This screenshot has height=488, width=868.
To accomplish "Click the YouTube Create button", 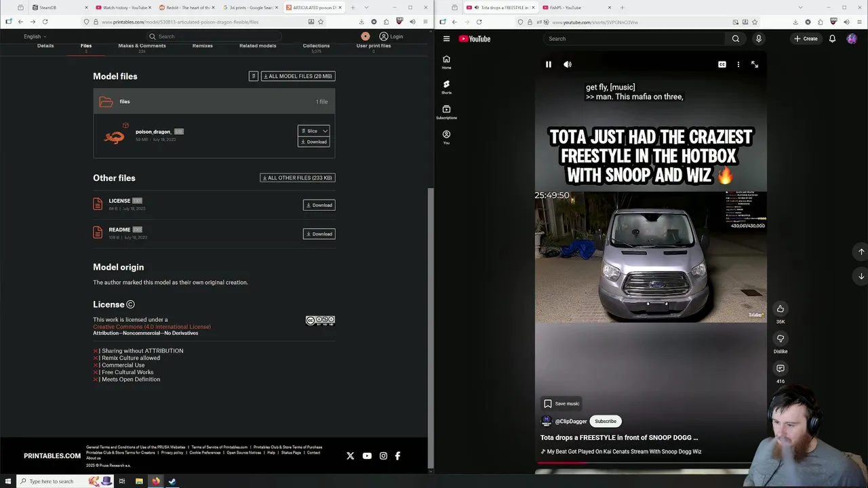I will (806, 39).
